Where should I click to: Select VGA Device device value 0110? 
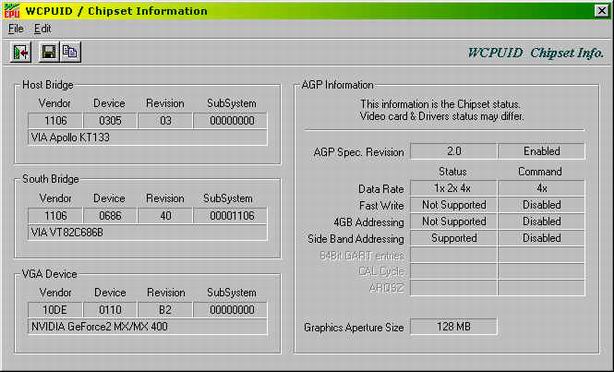tap(110, 310)
